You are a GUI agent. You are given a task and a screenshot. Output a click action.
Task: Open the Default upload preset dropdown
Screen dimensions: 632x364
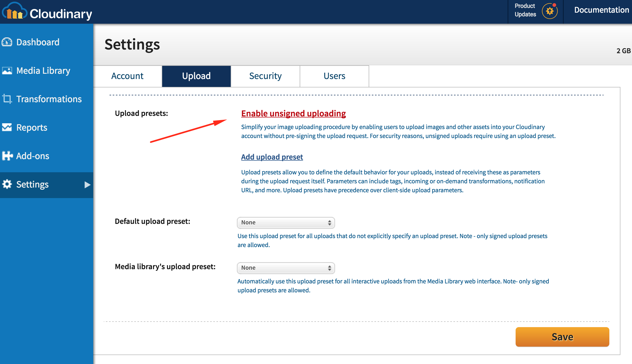click(x=286, y=223)
